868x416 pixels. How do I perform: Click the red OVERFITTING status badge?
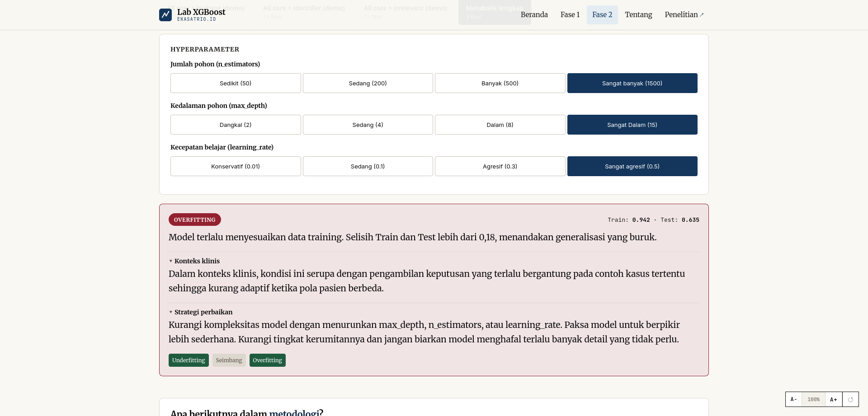tap(194, 220)
